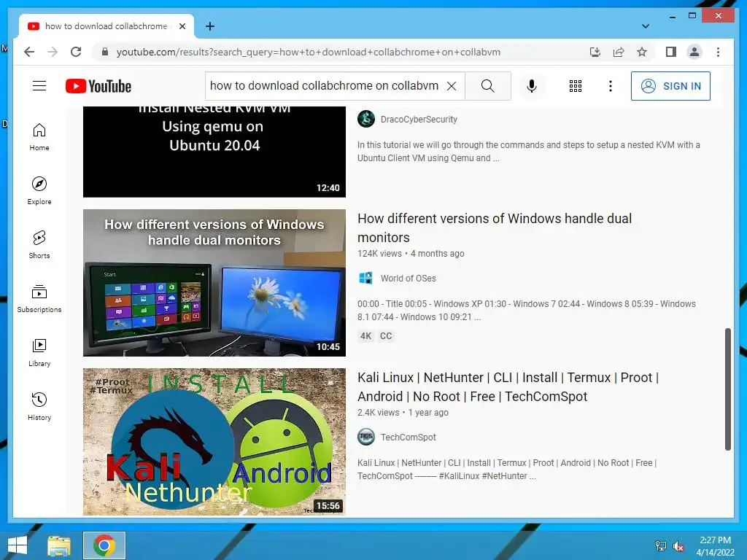View site information via padlock icon
The image size is (747, 560).
(105, 52)
